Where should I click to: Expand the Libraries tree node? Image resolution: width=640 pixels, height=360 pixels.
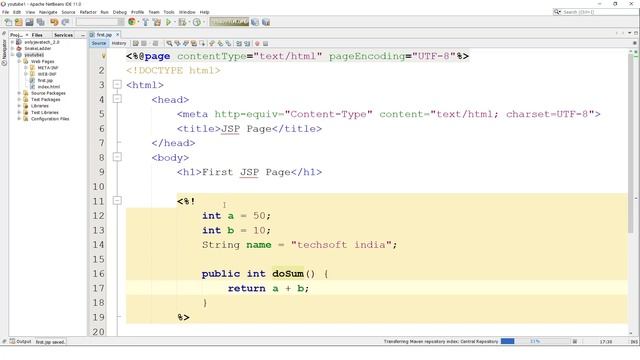pos(19,106)
